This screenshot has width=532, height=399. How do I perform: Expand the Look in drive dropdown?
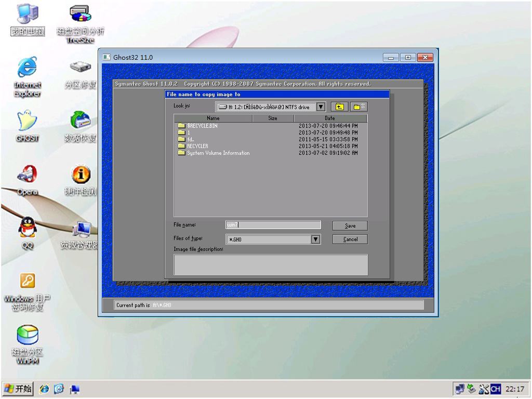pos(321,107)
